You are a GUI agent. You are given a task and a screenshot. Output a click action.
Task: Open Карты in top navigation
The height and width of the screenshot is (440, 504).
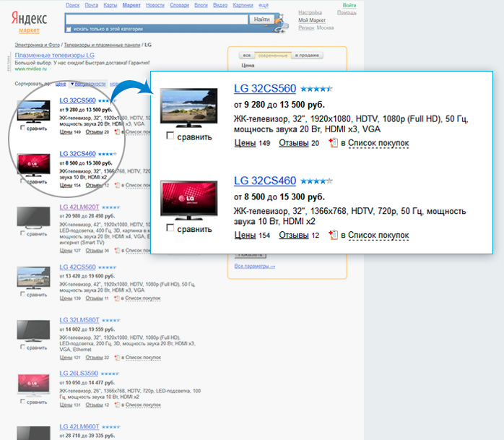(x=110, y=5)
